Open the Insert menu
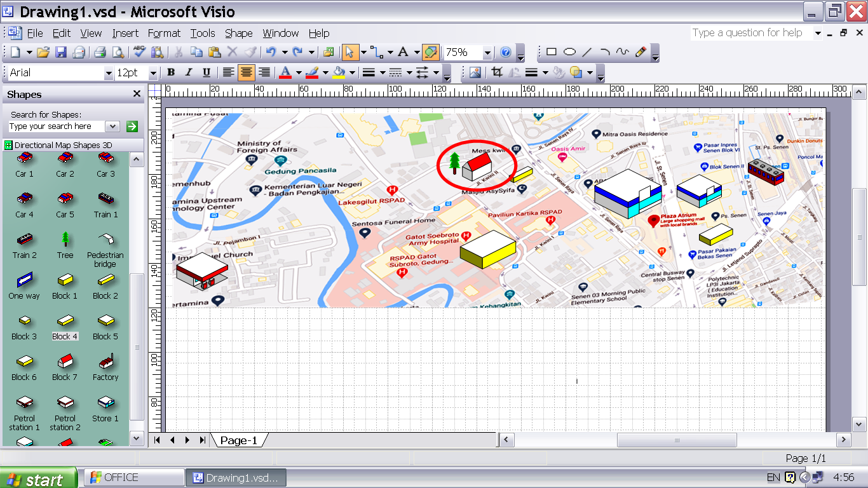 pyautogui.click(x=125, y=33)
